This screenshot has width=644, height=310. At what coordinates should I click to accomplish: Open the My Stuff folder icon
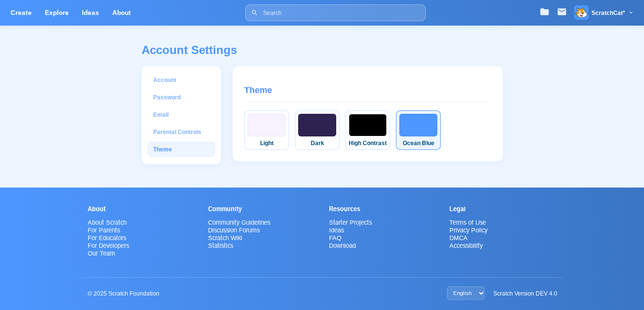pos(544,12)
